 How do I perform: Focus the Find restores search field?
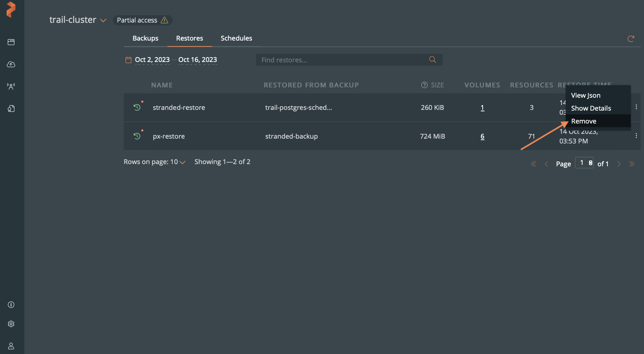[342, 60]
